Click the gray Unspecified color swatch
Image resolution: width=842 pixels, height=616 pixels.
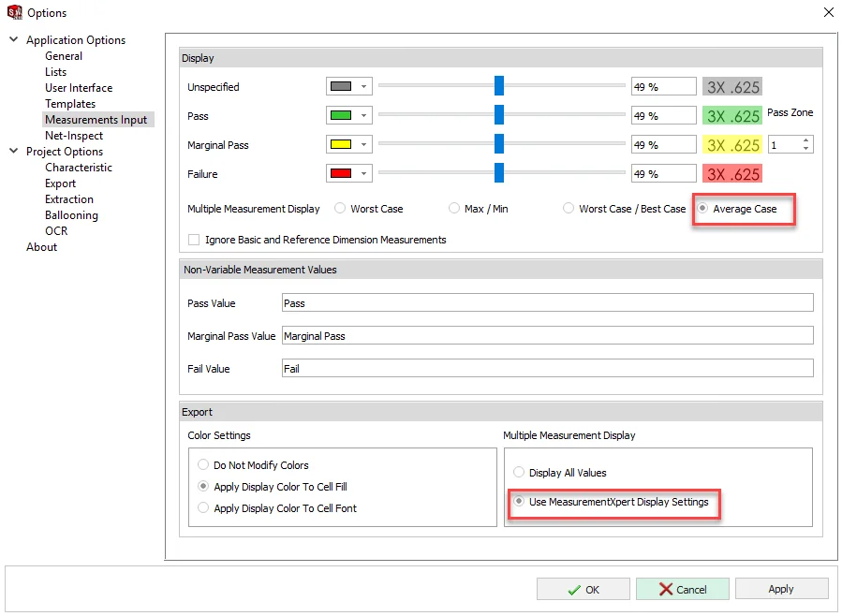(341, 87)
